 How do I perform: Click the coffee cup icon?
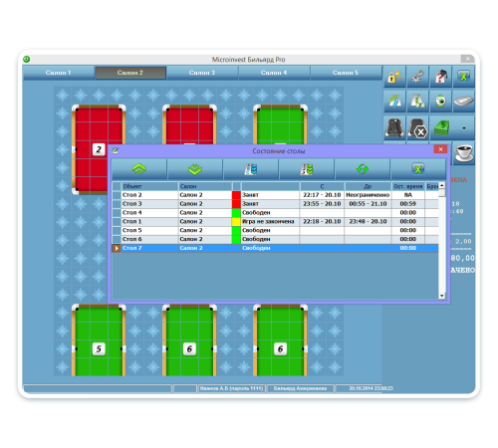463,153
